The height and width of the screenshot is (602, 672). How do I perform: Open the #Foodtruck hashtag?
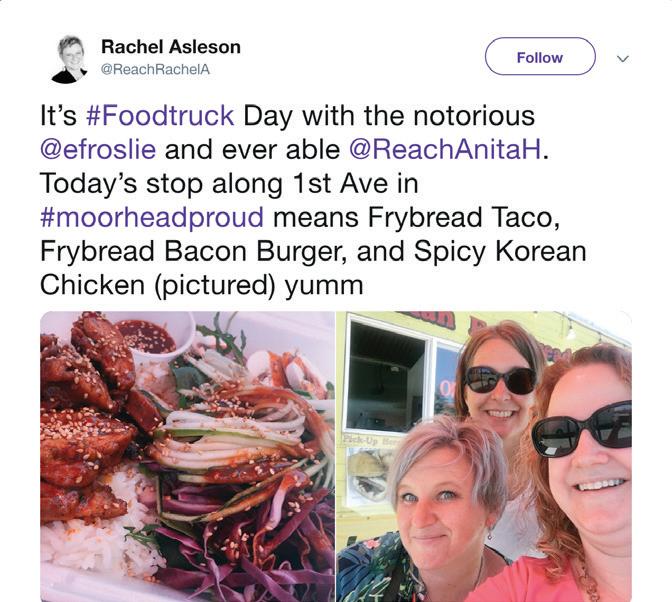point(160,116)
